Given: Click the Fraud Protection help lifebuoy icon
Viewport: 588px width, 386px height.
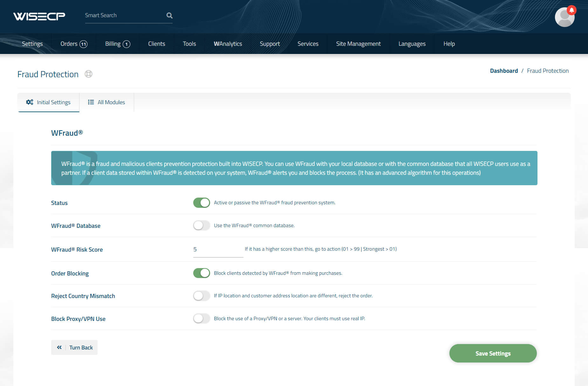Looking at the screenshot, I should point(88,74).
